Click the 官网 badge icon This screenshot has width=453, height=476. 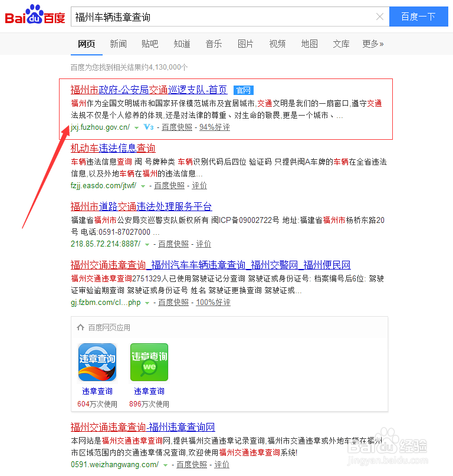pyautogui.click(x=244, y=90)
